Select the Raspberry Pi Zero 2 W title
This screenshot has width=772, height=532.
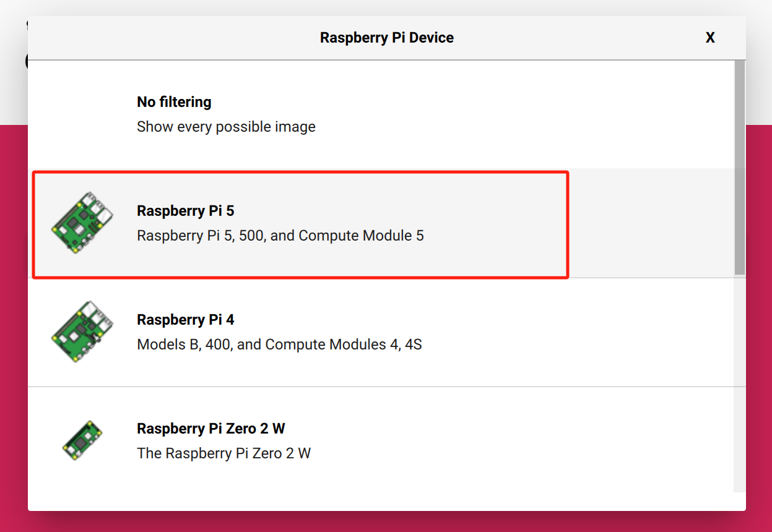(210, 429)
